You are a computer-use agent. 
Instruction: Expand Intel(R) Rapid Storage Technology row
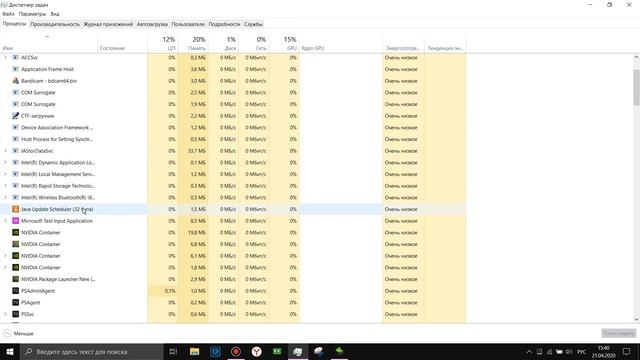(5, 186)
